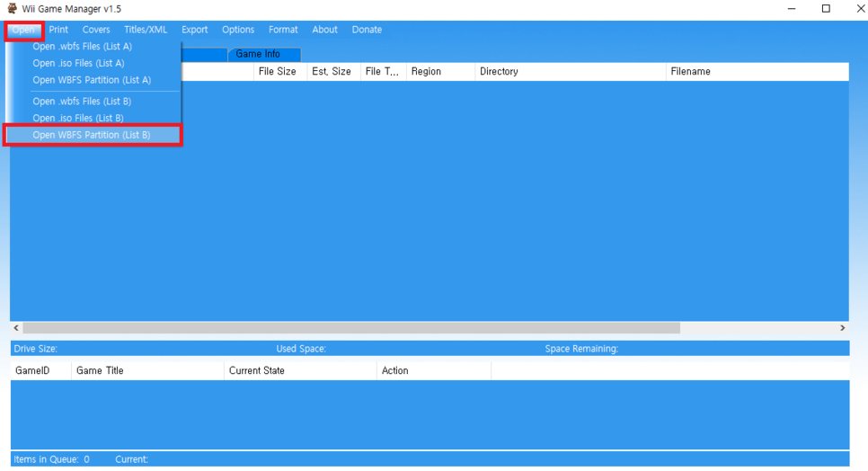Click the Action column header

click(433, 371)
